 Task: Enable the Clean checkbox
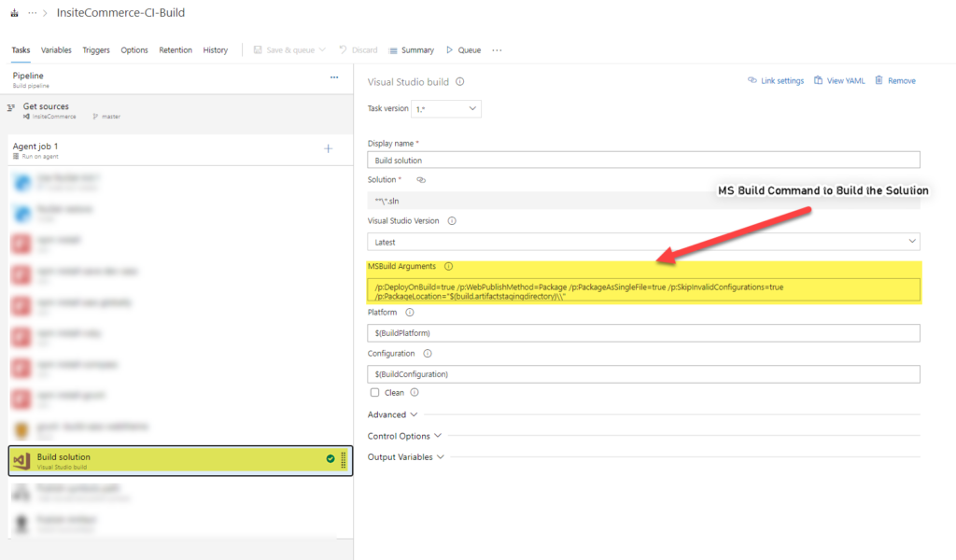tap(374, 392)
